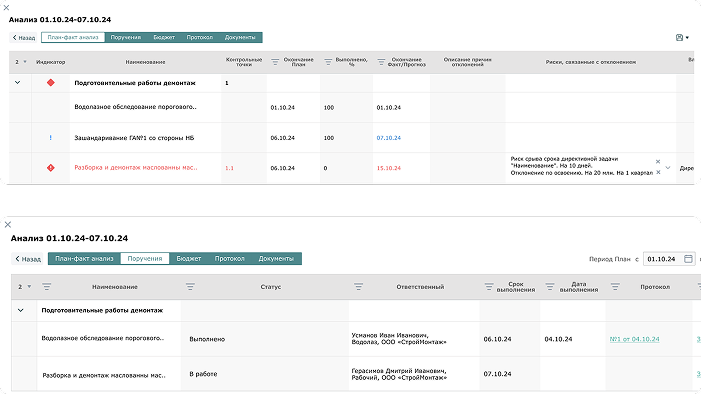
Task: Remove the risk 'Риск срыва срока директивной задачи'
Action: click(658, 161)
